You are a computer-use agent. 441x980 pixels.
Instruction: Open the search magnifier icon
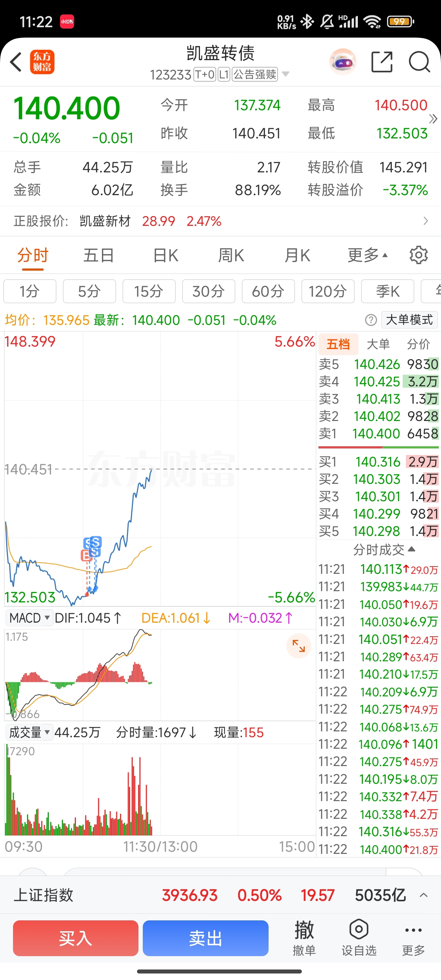click(x=419, y=62)
